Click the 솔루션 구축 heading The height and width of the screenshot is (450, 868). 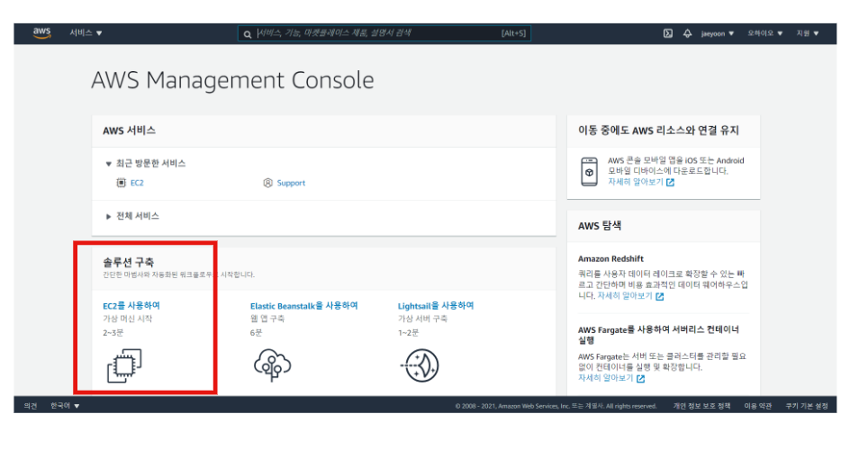point(129,262)
